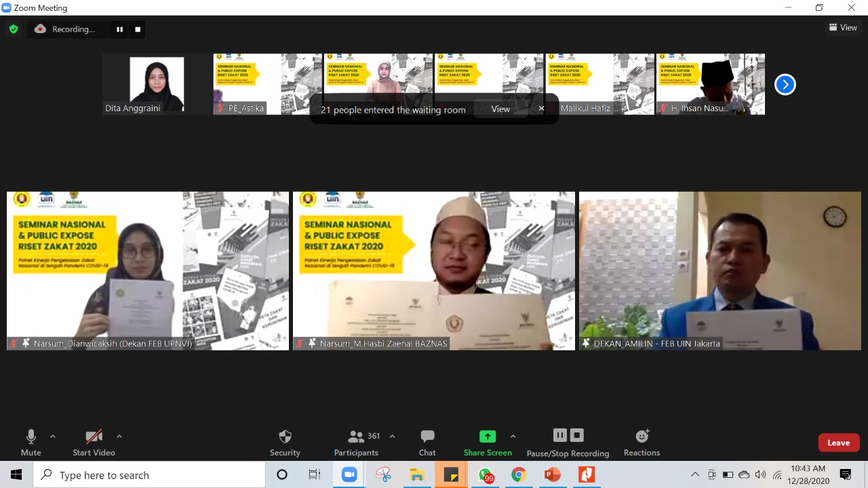Dismiss the waiting room notification

pyautogui.click(x=541, y=108)
